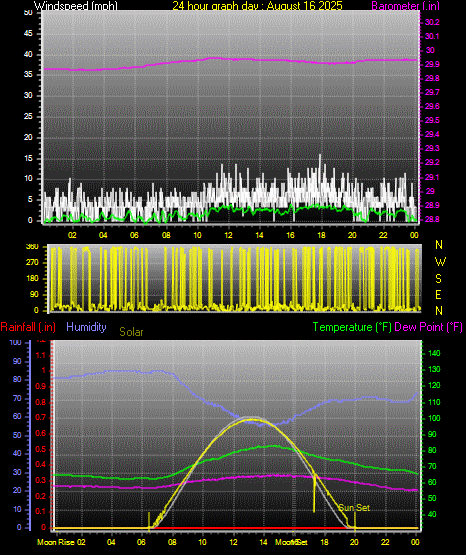Click the Solar legend label

point(131,332)
